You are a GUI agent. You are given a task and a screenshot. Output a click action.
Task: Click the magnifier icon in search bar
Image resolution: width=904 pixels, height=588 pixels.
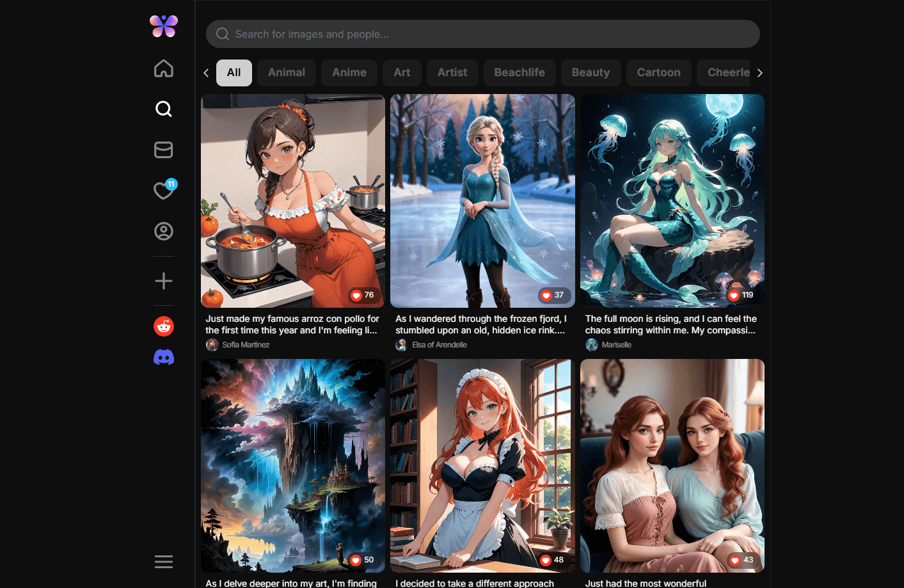(223, 34)
